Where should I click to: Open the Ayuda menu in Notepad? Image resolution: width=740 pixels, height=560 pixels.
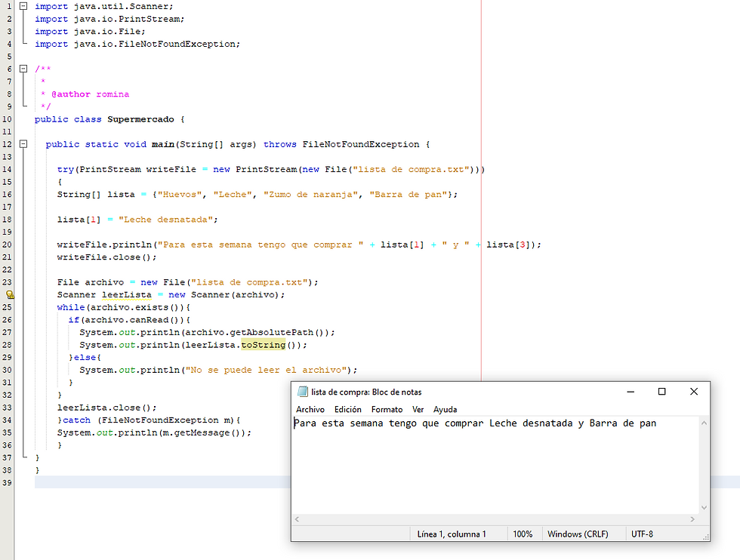445,410
